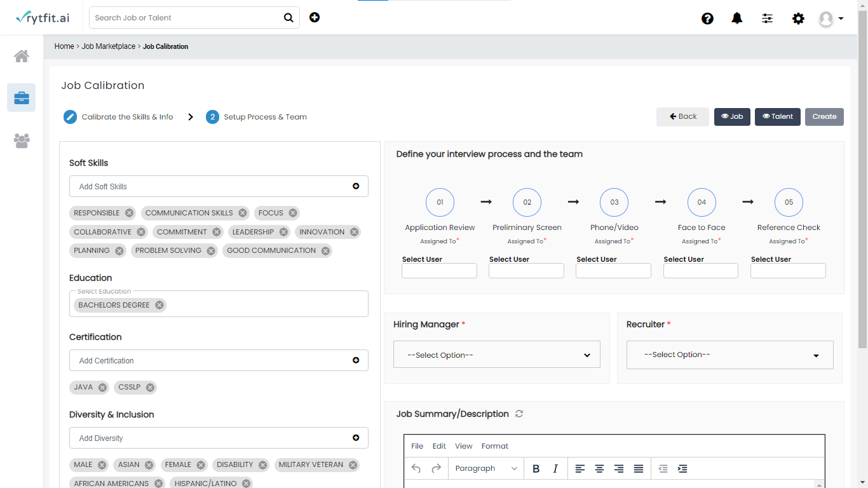Click the Job preview button
This screenshot has width=868, height=488.
click(732, 117)
